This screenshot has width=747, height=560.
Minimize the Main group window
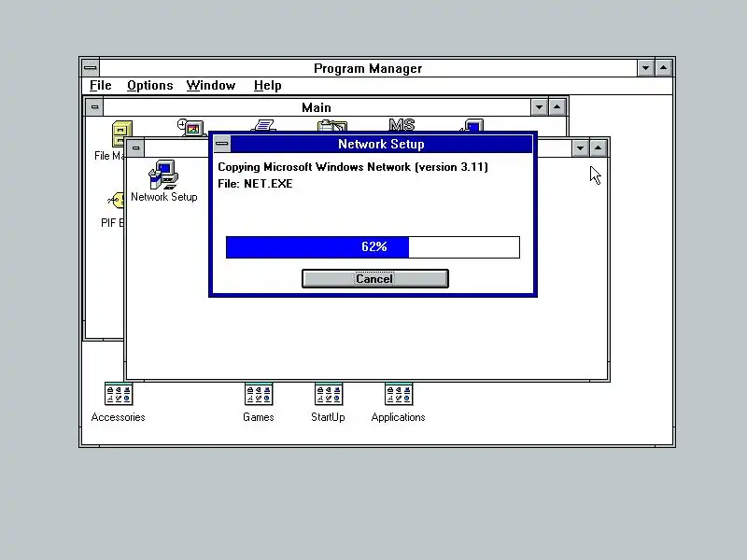pos(539,107)
